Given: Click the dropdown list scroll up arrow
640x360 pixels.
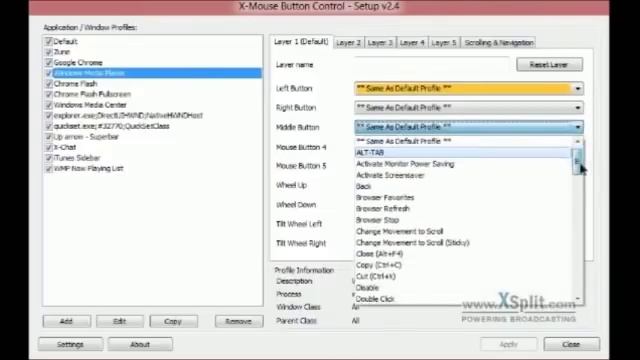Looking at the screenshot, I should (x=577, y=141).
